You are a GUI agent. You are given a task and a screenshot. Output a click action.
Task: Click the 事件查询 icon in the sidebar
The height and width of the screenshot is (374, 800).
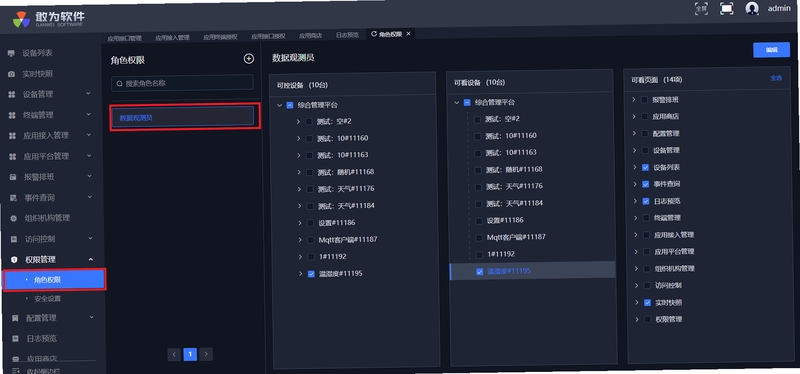(x=13, y=197)
